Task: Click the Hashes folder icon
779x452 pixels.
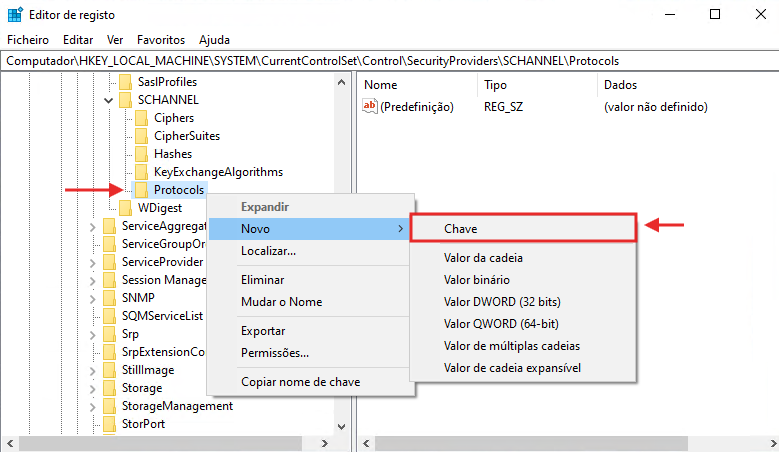Action: pyautogui.click(x=141, y=154)
